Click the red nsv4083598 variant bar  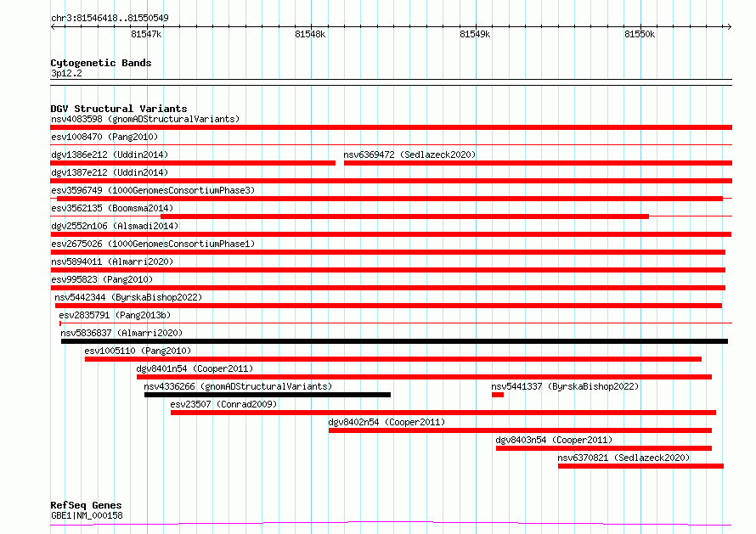(391, 127)
